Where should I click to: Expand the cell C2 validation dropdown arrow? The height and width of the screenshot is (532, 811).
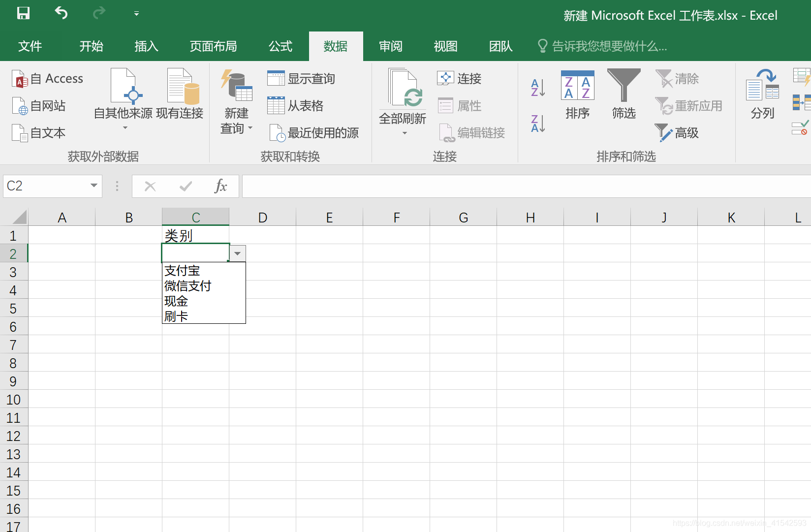coord(238,253)
